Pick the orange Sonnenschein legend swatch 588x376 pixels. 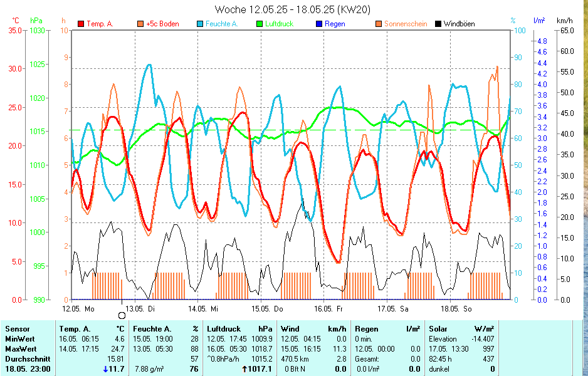pos(379,24)
